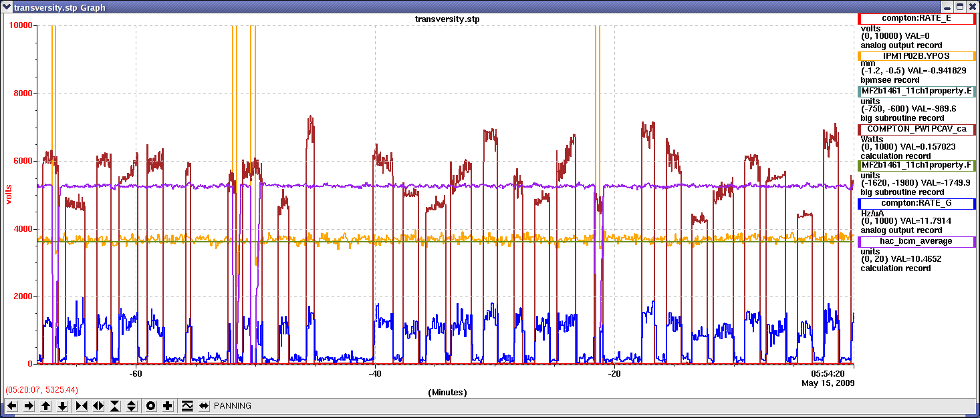Select the compton:RATE_E curve legend
980x418 pixels.
(916, 19)
